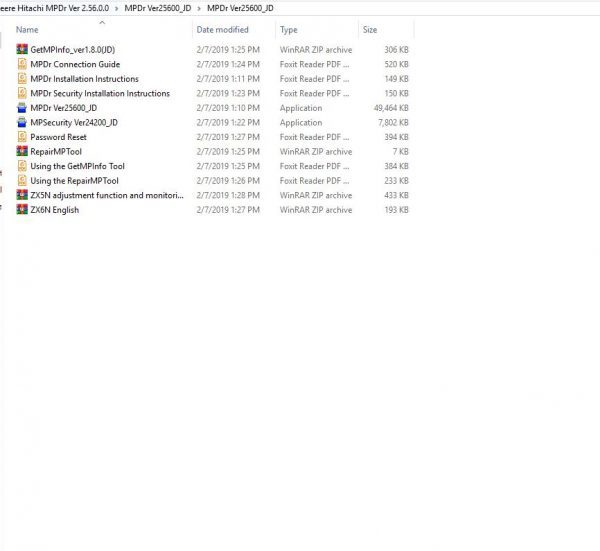Image resolution: width=600 pixels, height=551 pixels.
Task: Click the MPDr Installation Instructions PDF icon
Action: pyautogui.click(x=22, y=78)
